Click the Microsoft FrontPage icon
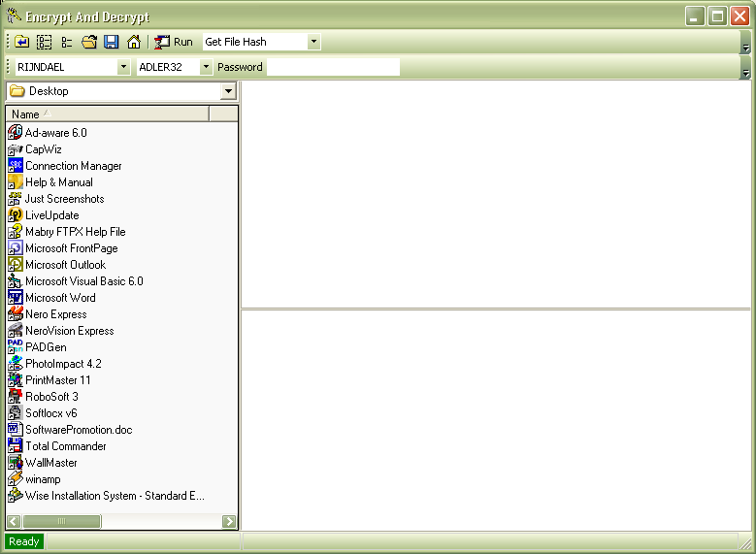Viewport: 756px width, 554px height. 15,247
